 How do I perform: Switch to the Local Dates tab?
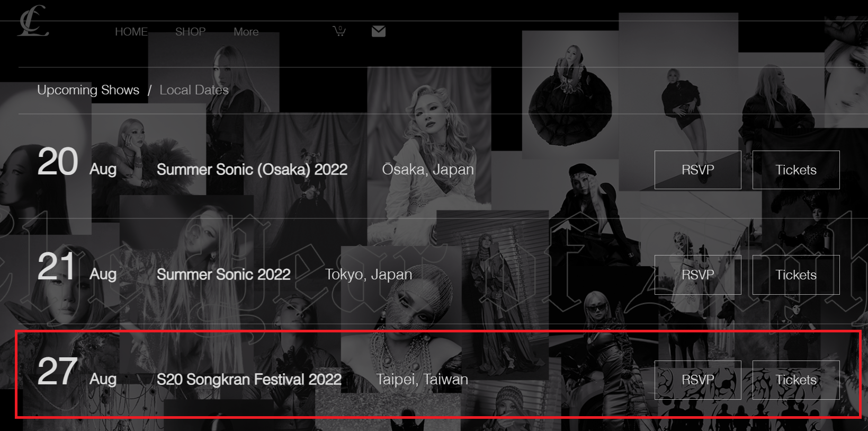click(194, 90)
